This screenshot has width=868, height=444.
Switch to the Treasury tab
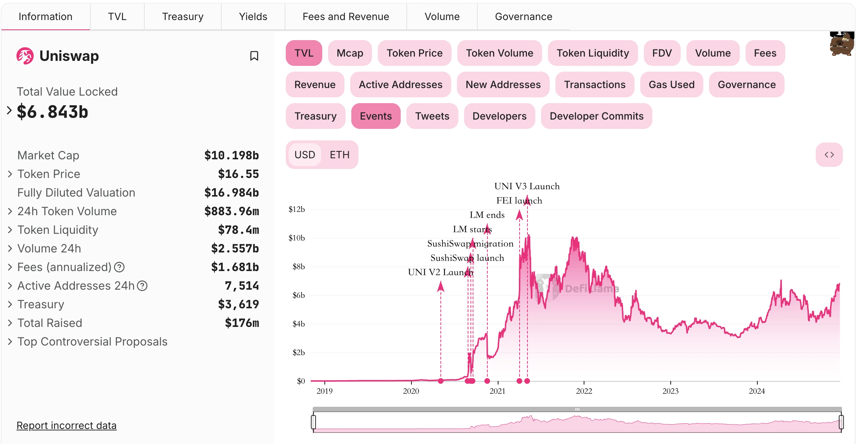pyautogui.click(x=183, y=16)
